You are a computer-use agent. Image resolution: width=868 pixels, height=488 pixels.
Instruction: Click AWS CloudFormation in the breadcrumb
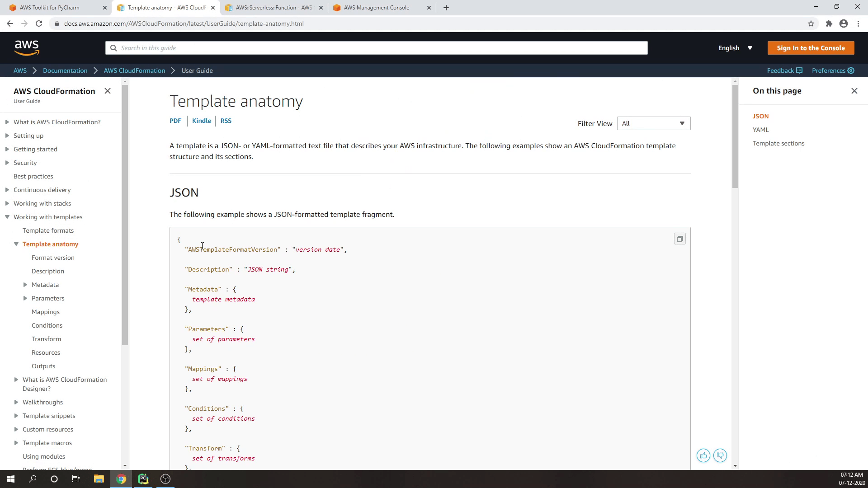(x=134, y=70)
